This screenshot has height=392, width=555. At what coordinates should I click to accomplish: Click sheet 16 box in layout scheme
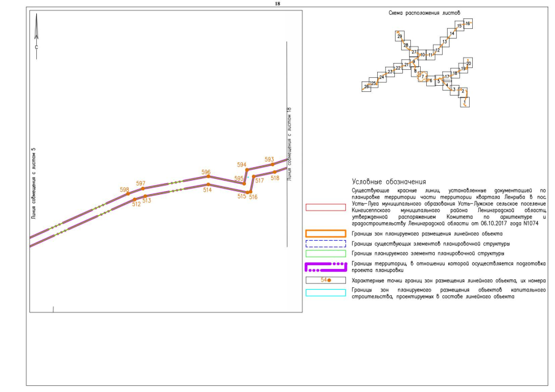coord(468,23)
